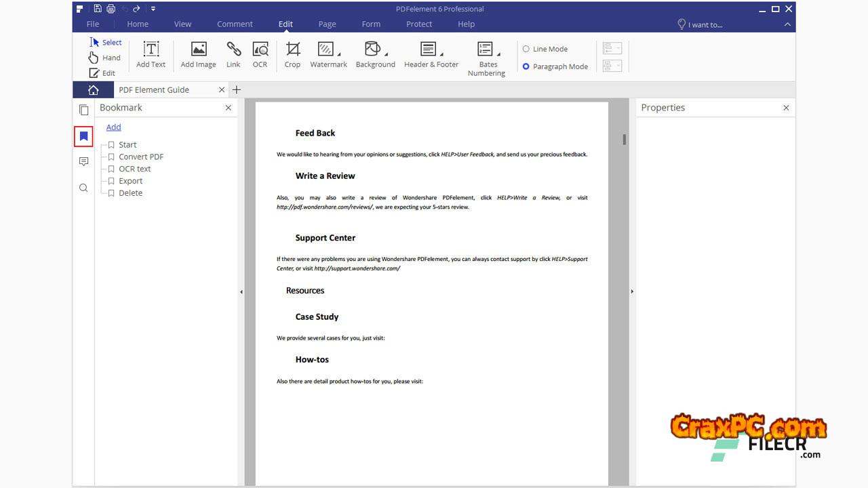This screenshot has height=488, width=868.
Task: Enable Line Mode
Action: pos(526,49)
